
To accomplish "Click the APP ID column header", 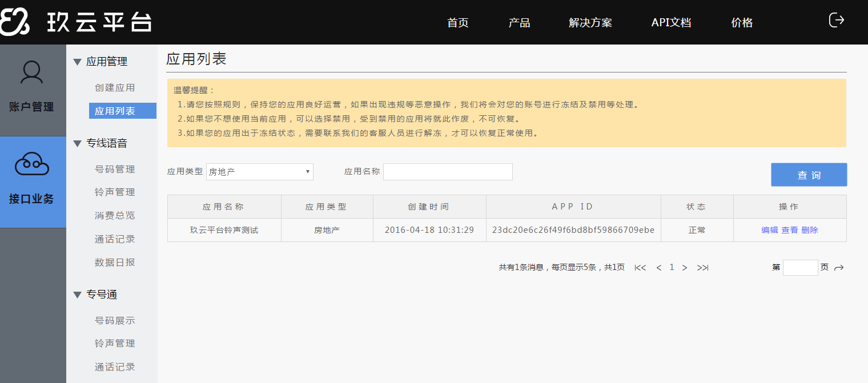I will pos(573,207).
